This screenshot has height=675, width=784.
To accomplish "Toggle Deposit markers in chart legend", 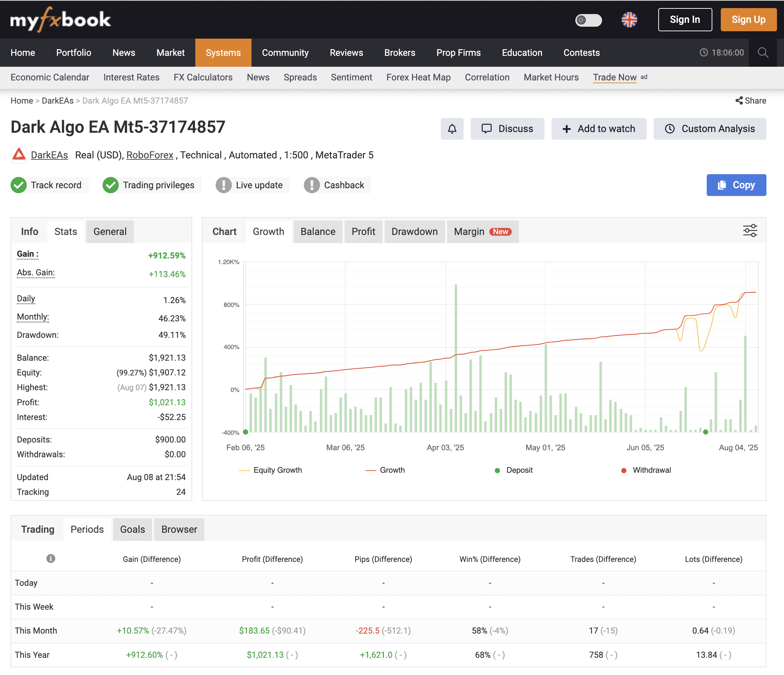I will click(x=514, y=470).
